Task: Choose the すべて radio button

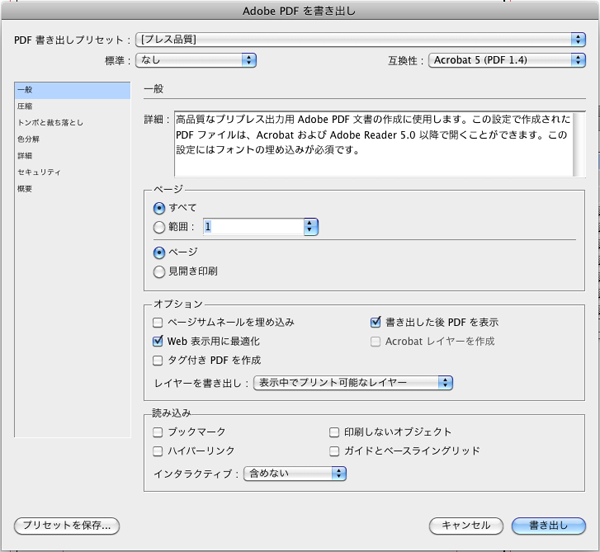Action: point(159,208)
